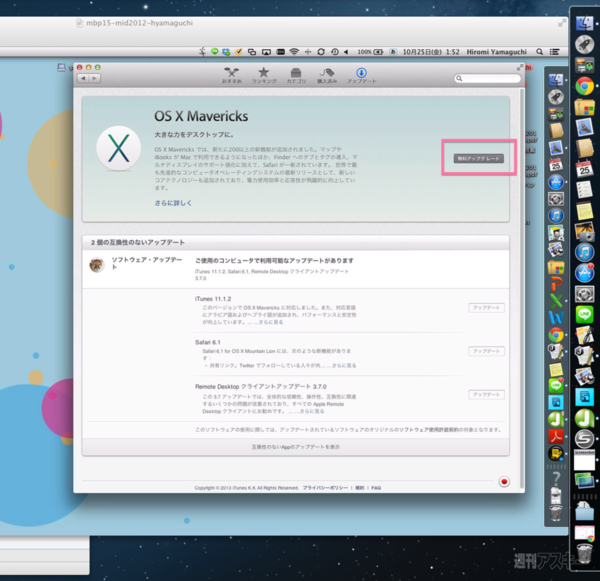Expand さらに見る for Safari 6.1 description
Screen dimensions: 600x581
pyautogui.click(x=344, y=366)
